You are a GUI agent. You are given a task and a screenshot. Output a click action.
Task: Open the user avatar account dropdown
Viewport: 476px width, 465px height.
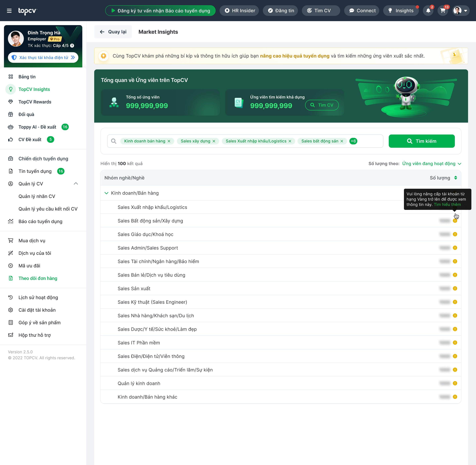point(461,11)
